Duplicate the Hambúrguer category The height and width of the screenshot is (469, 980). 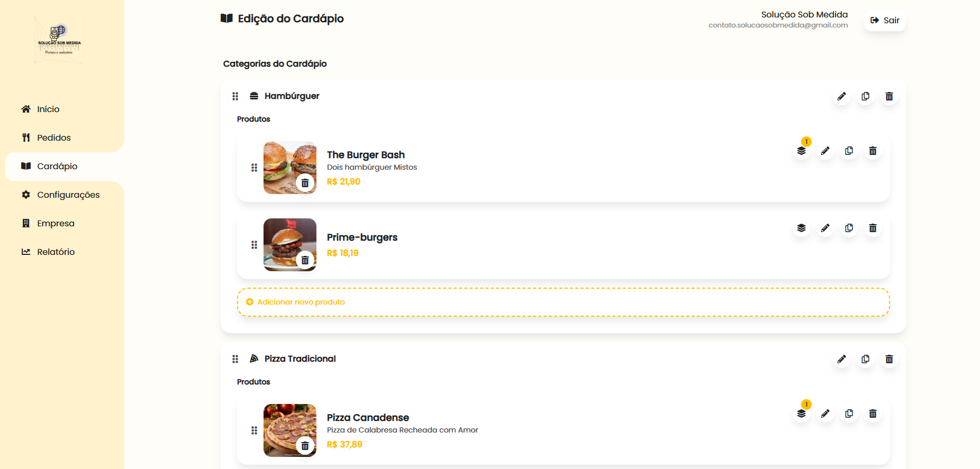tap(865, 96)
